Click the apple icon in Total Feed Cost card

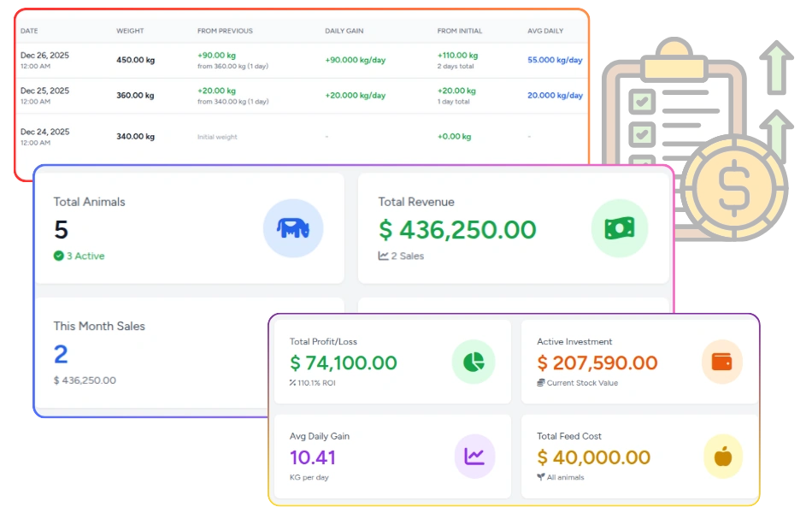click(x=723, y=457)
